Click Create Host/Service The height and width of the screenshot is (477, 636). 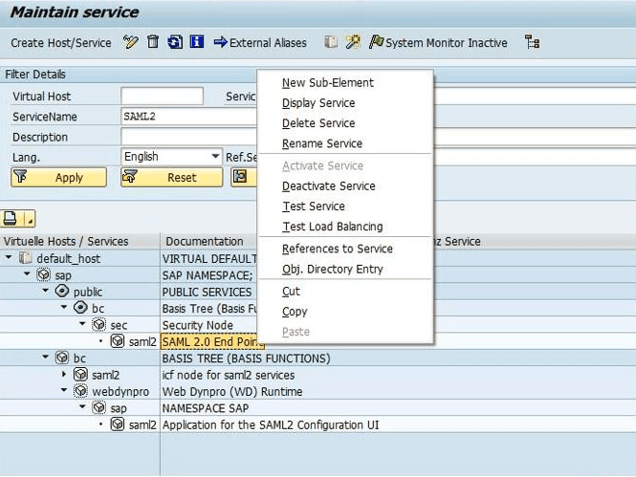click(61, 43)
